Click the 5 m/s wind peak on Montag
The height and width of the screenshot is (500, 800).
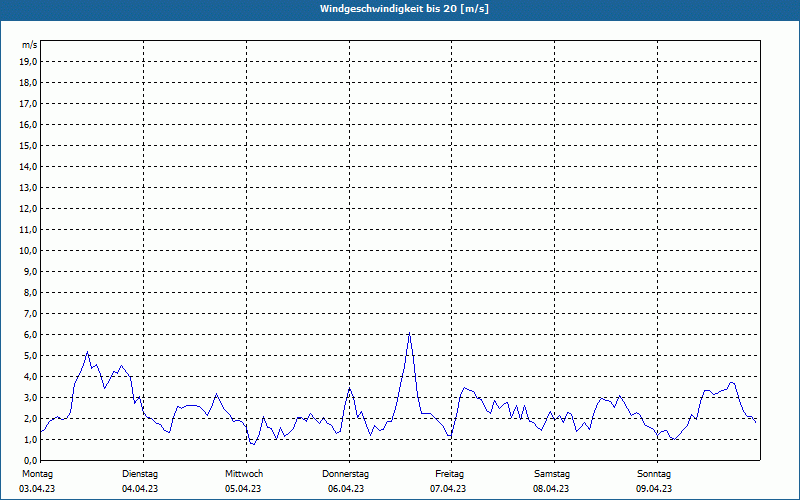88,352
